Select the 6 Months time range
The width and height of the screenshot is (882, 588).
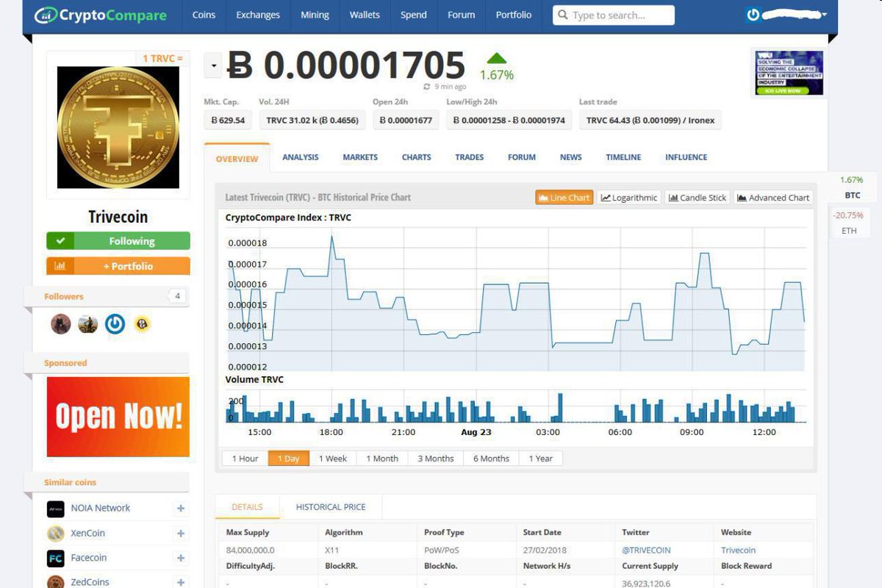(x=491, y=459)
